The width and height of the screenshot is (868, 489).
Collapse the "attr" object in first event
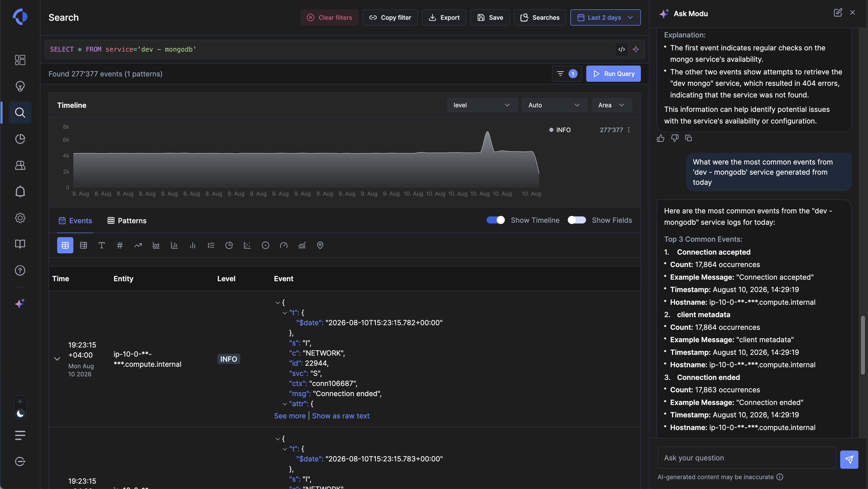[285, 404]
